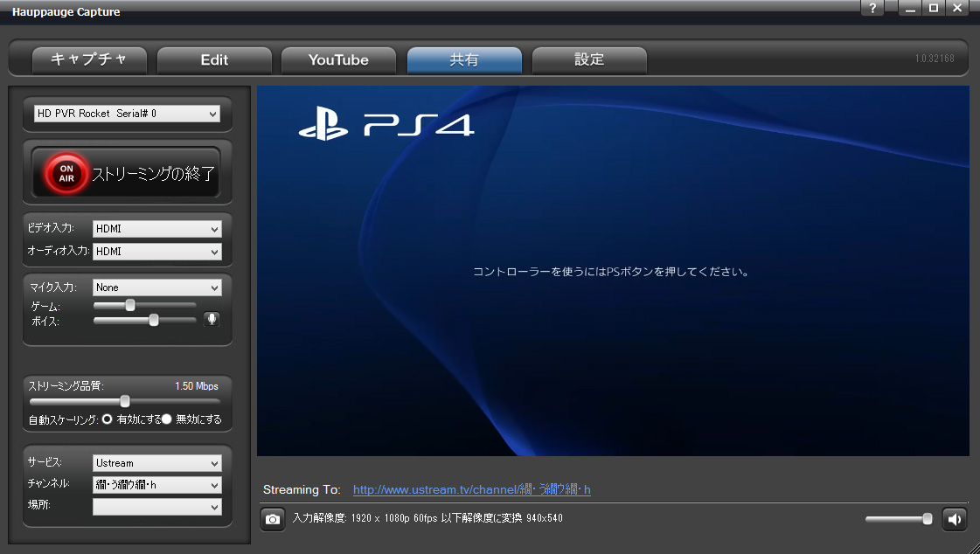980x554 pixels.
Task: Select 無効にする radio for auto scaling
Action: point(167,419)
